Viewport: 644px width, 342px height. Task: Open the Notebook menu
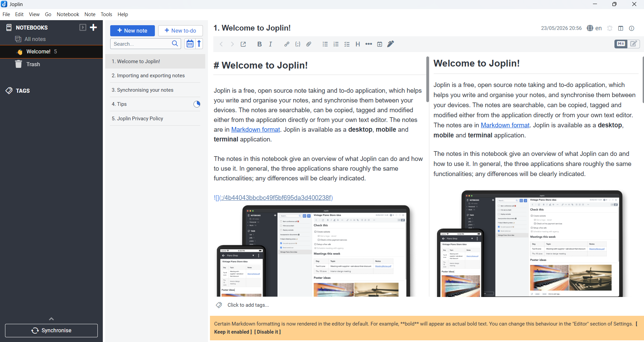pos(68,14)
